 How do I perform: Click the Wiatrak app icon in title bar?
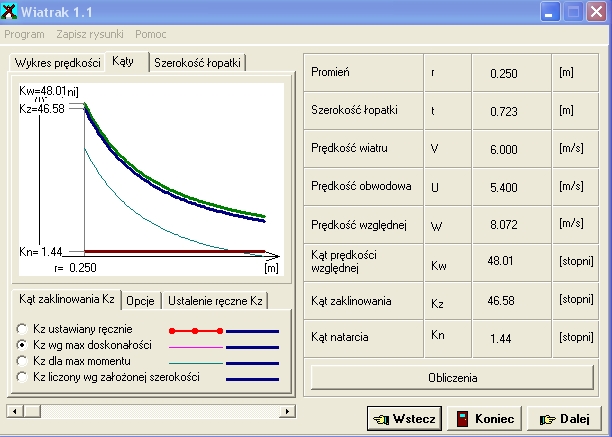pyautogui.click(x=11, y=12)
